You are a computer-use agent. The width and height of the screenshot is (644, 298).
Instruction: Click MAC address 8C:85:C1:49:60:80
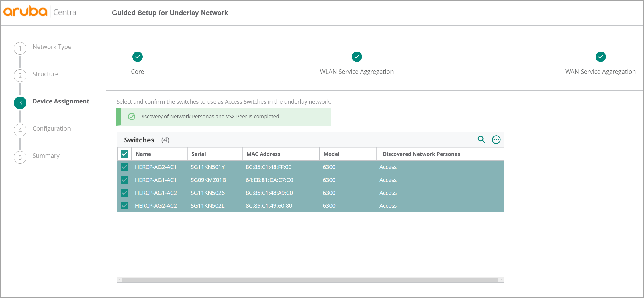pos(269,206)
